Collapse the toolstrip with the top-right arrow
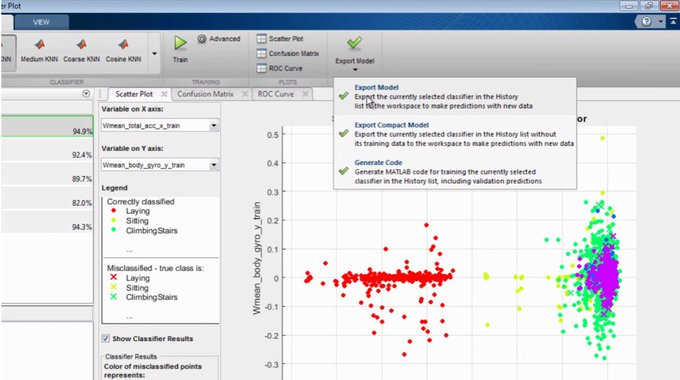 point(673,21)
